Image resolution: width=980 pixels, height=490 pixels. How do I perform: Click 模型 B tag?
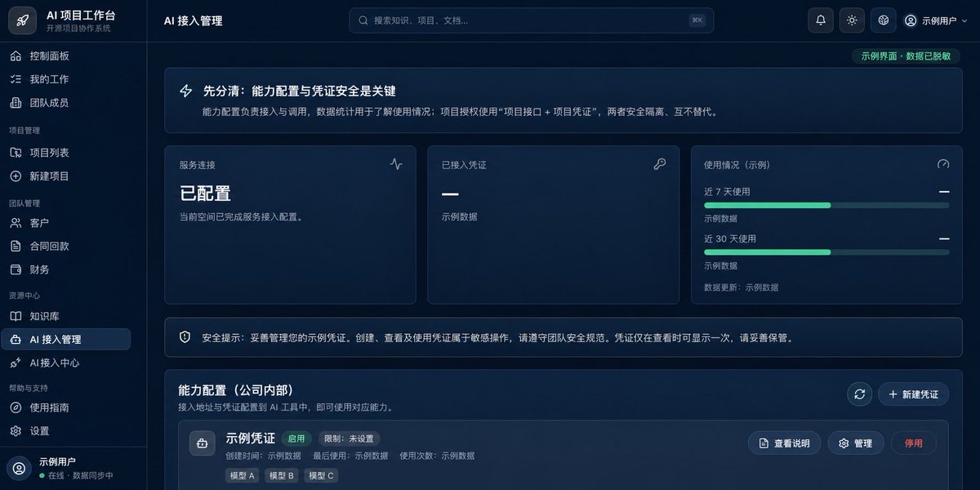point(282,475)
